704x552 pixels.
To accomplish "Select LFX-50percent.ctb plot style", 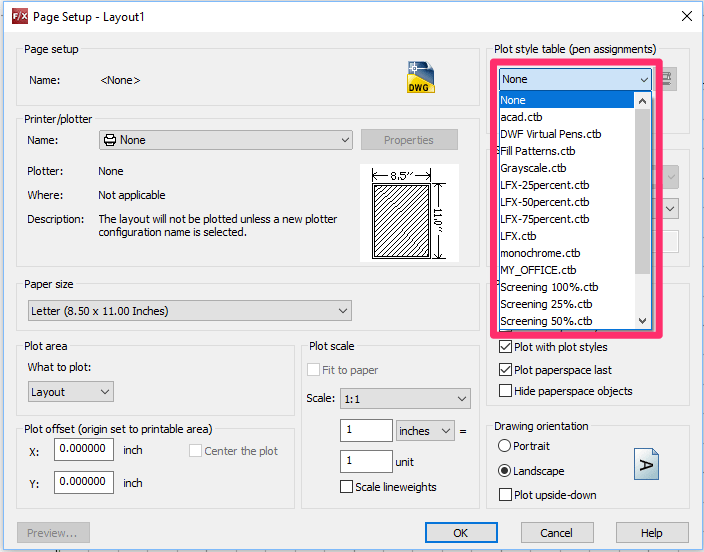I will coord(567,202).
